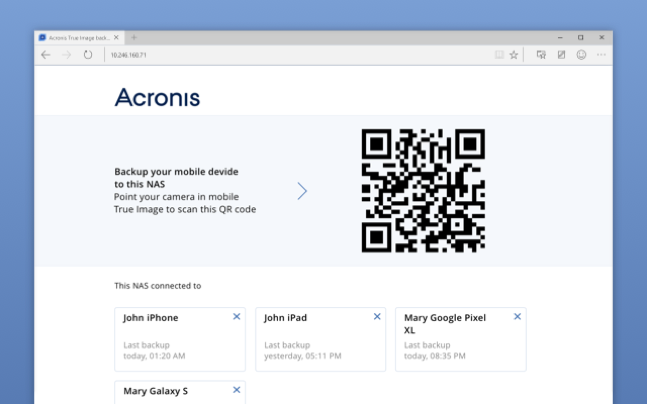The image size is (647, 404).
Task: Select the 'John iPhone' card title
Action: click(x=151, y=318)
